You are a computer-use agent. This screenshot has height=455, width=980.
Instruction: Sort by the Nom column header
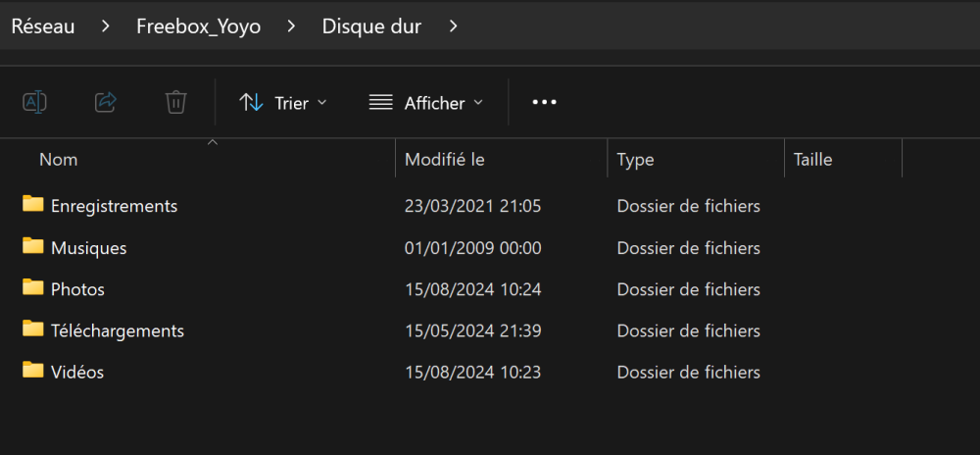click(59, 159)
